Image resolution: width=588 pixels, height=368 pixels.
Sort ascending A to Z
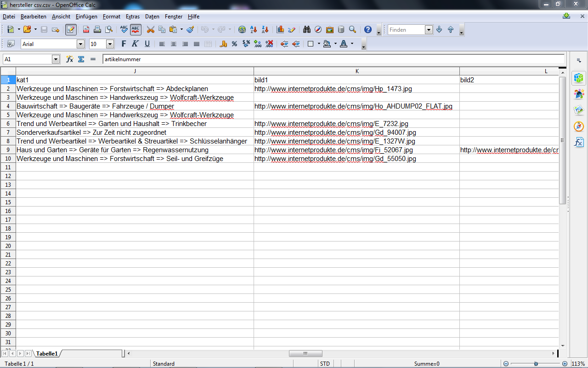tap(254, 29)
